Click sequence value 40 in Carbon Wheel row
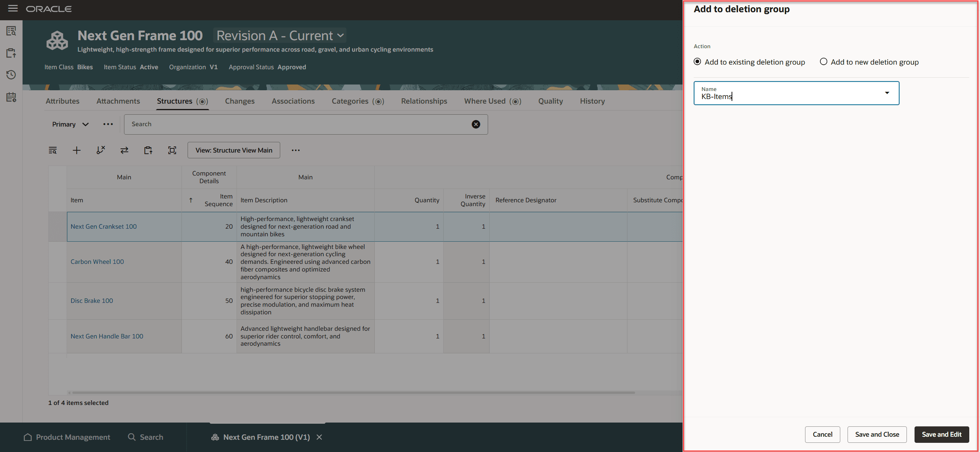This screenshot has width=980, height=452. [229, 262]
